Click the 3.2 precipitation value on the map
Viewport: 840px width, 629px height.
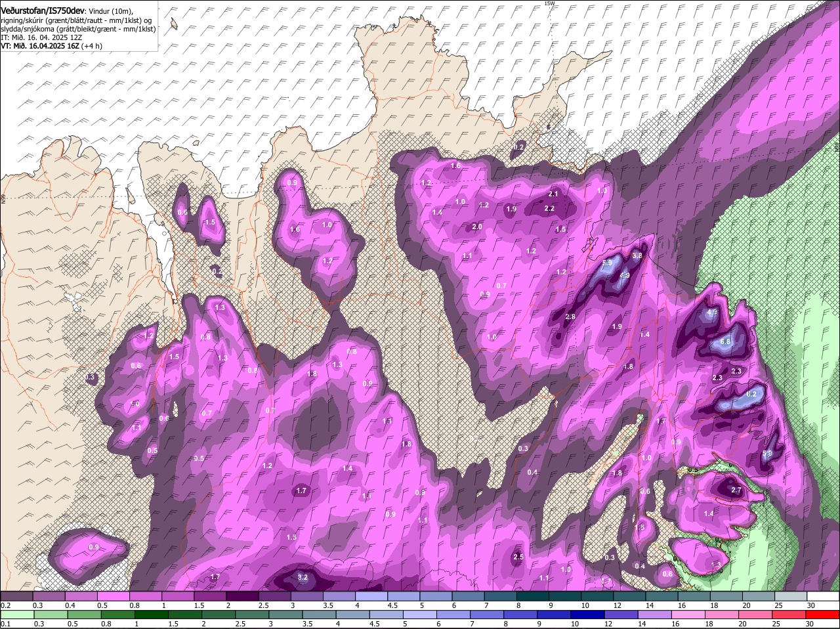[x=303, y=578]
